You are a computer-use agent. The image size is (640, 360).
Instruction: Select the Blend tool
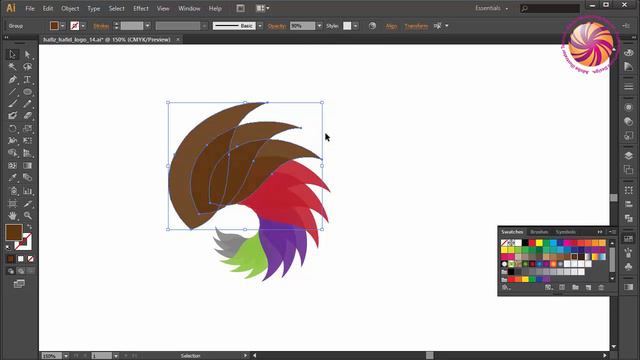tap(27, 178)
